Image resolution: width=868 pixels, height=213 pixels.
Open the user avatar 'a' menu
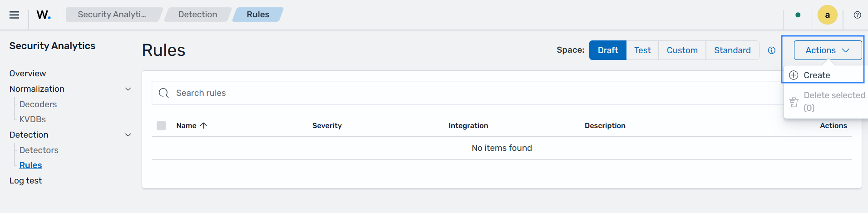coord(828,15)
